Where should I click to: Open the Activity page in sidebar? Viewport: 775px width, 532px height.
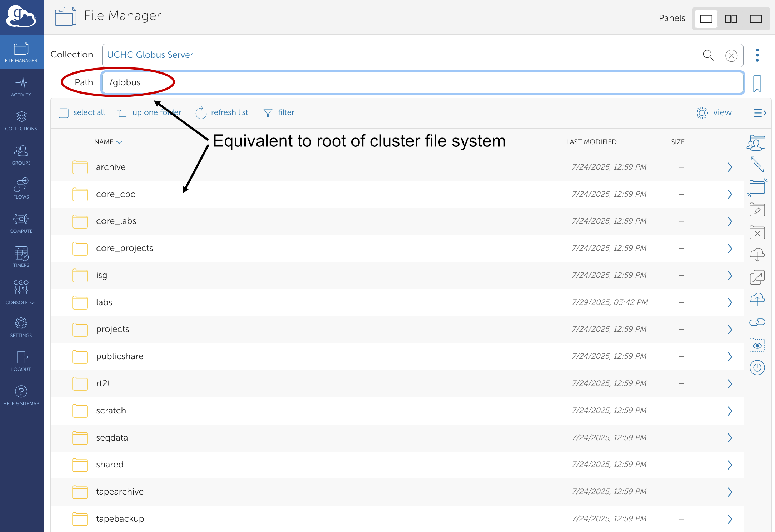21,87
